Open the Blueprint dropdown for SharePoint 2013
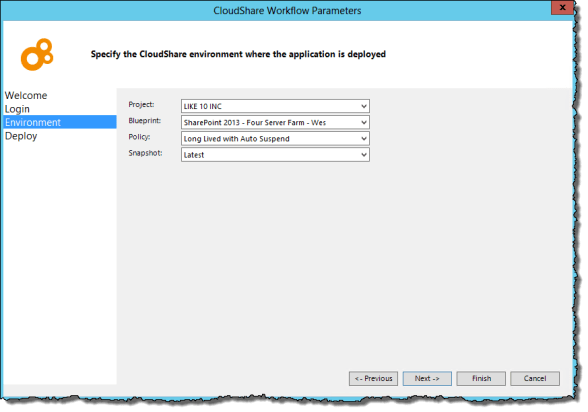Screen dimensions: 588x412 coord(275,122)
